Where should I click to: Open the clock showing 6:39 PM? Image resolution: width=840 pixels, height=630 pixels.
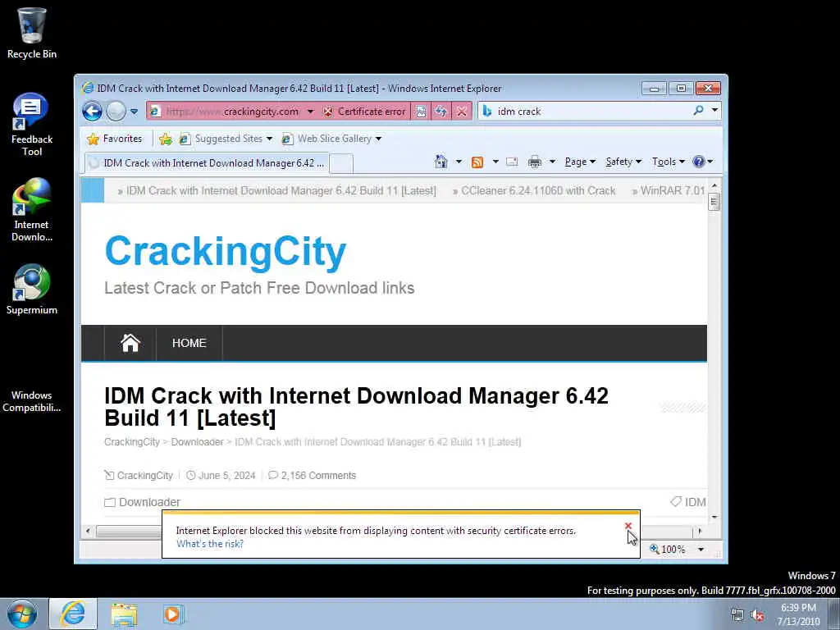tap(798, 614)
